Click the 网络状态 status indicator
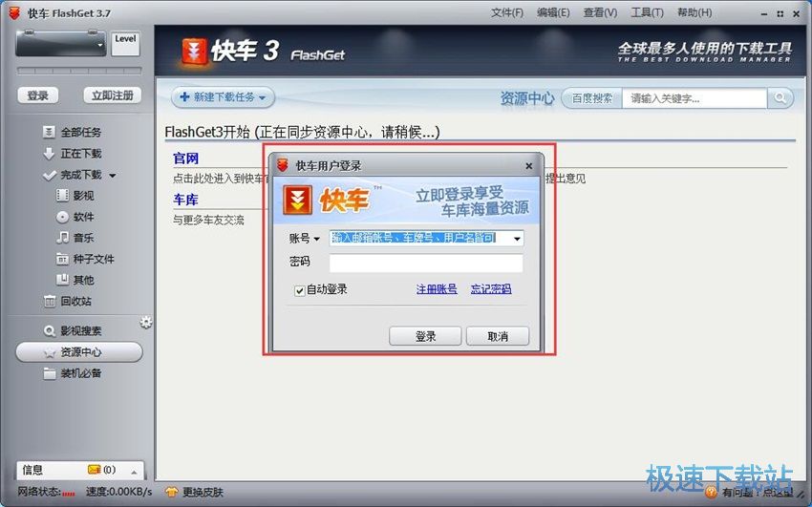This screenshot has height=507, width=812. click(x=46, y=492)
